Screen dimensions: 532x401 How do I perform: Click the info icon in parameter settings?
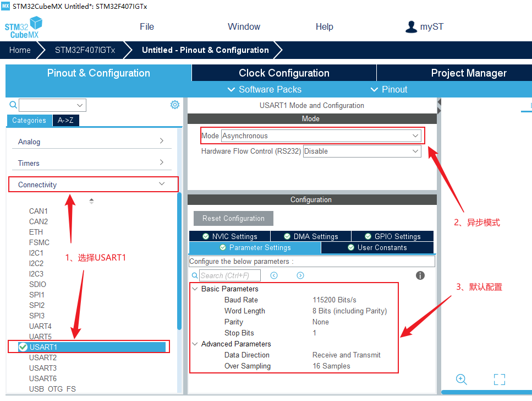(x=420, y=275)
